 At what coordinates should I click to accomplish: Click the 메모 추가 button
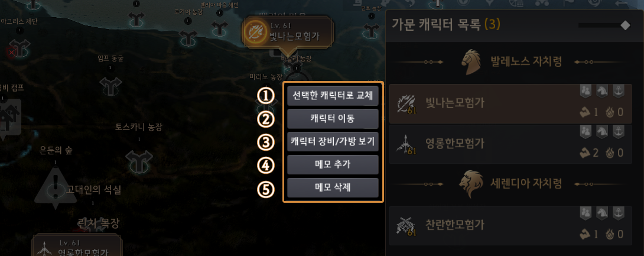click(x=333, y=165)
